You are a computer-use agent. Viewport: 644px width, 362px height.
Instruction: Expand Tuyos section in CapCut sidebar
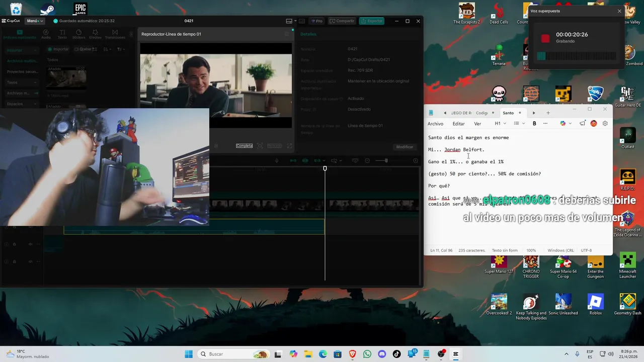[21, 82]
